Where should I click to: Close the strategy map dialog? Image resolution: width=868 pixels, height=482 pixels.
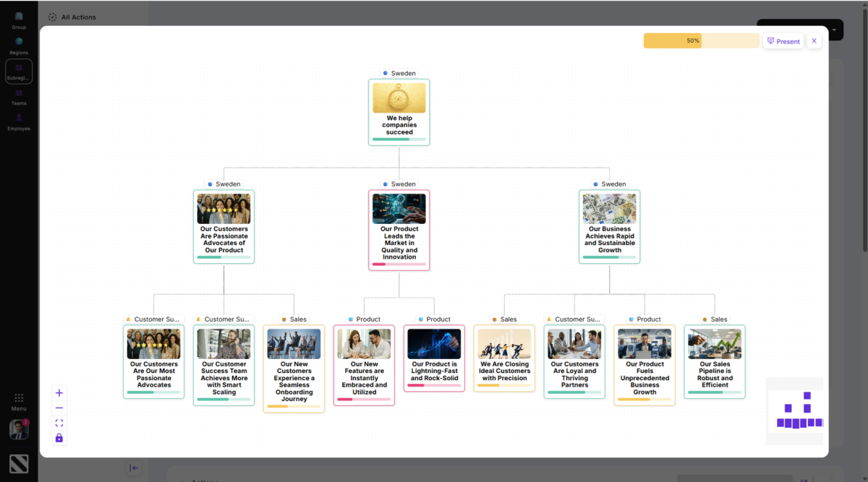pyautogui.click(x=814, y=41)
